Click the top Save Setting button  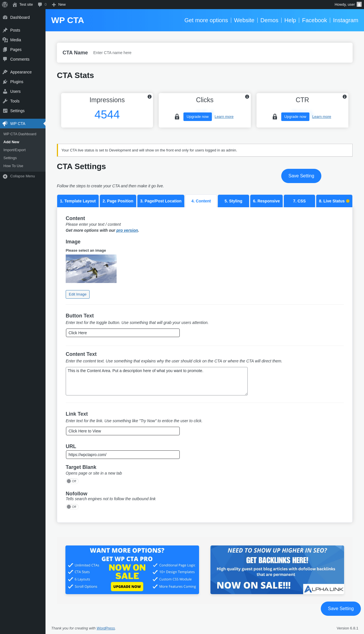click(x=301, y=176)
